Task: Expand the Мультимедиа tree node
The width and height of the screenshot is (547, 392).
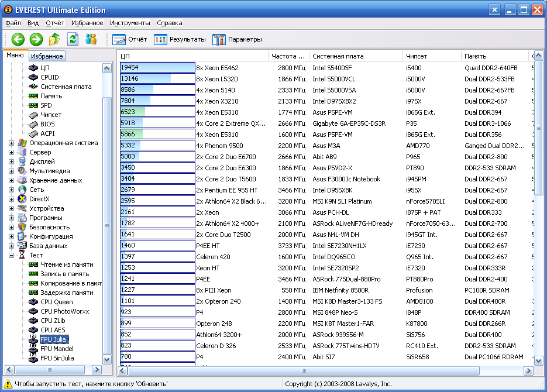Action: coord(12,171)
